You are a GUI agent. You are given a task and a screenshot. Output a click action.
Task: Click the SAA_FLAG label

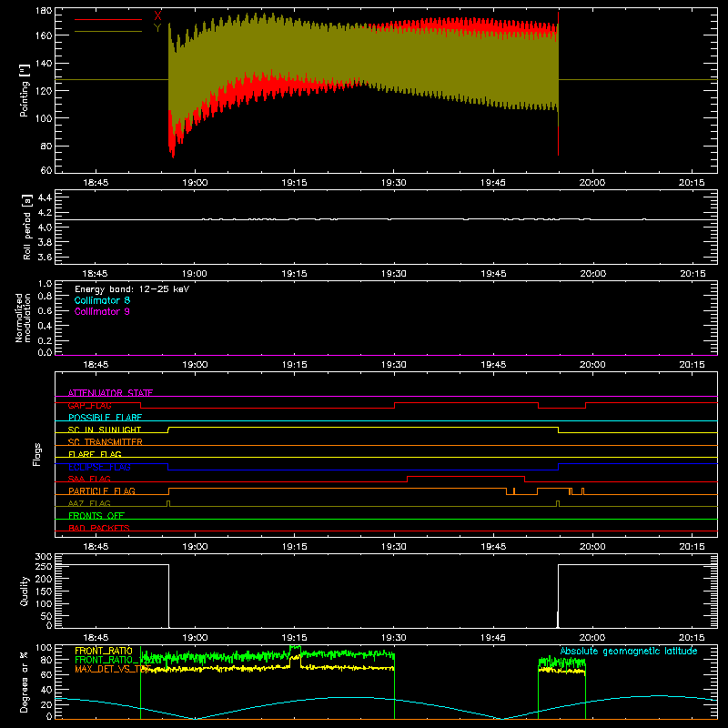click(x=89, y=479)
